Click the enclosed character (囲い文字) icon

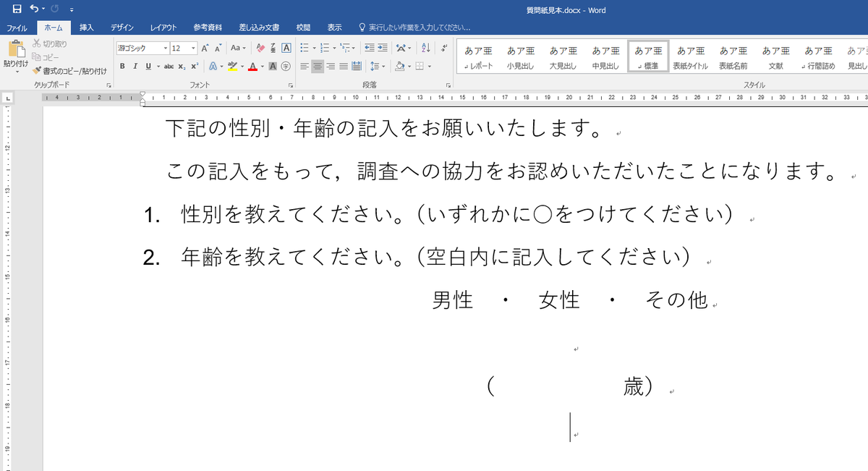click(286, 66)
